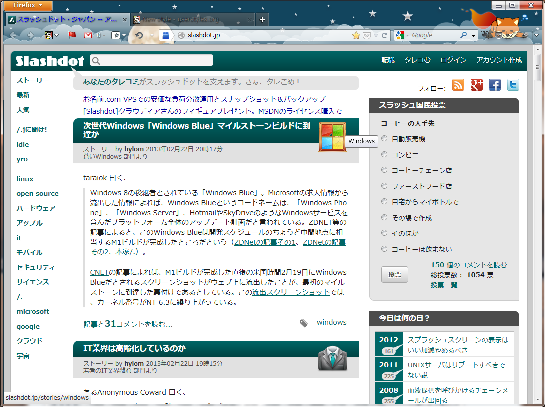
Task: Open the dropdown arrow right of the fox decoration
Action: [536, 35]
